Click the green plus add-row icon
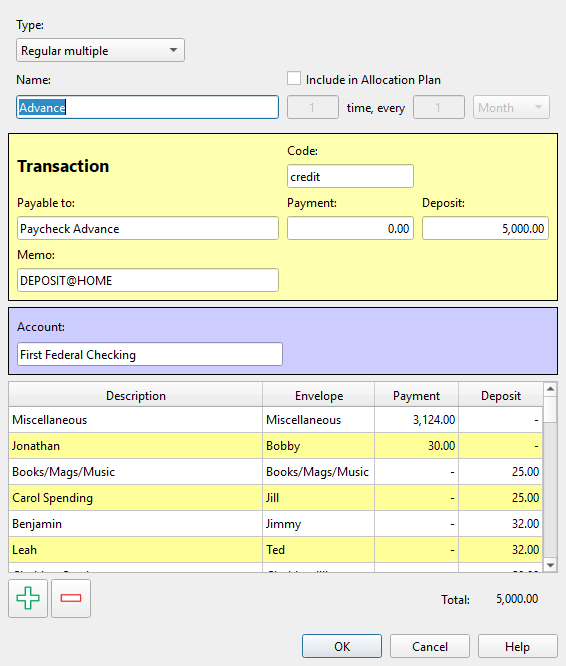 (28, 598)
